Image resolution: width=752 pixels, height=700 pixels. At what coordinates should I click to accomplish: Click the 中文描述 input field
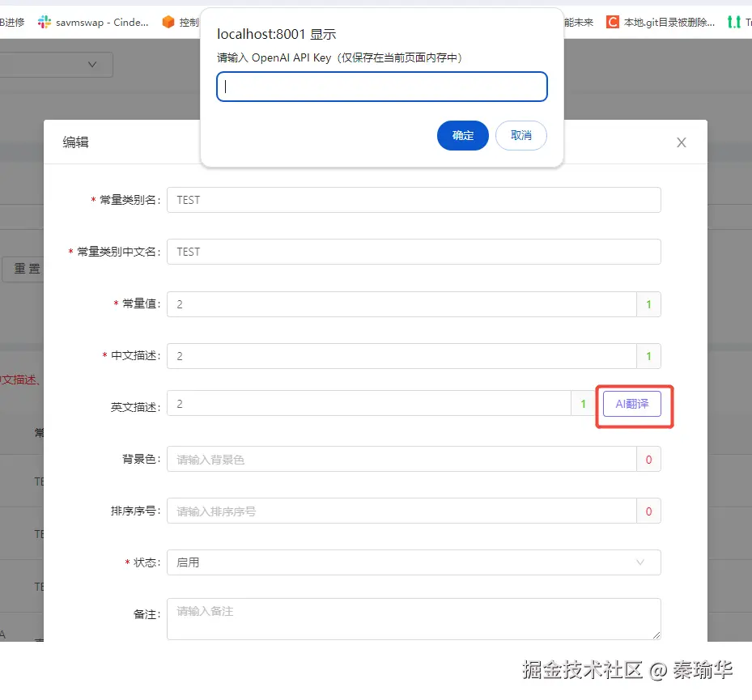pyautogui.click(x=401, y=356)
